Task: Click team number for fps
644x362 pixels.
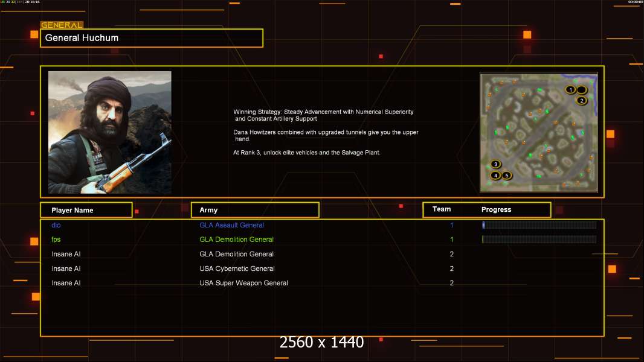Action: click(x=452, y=240)
